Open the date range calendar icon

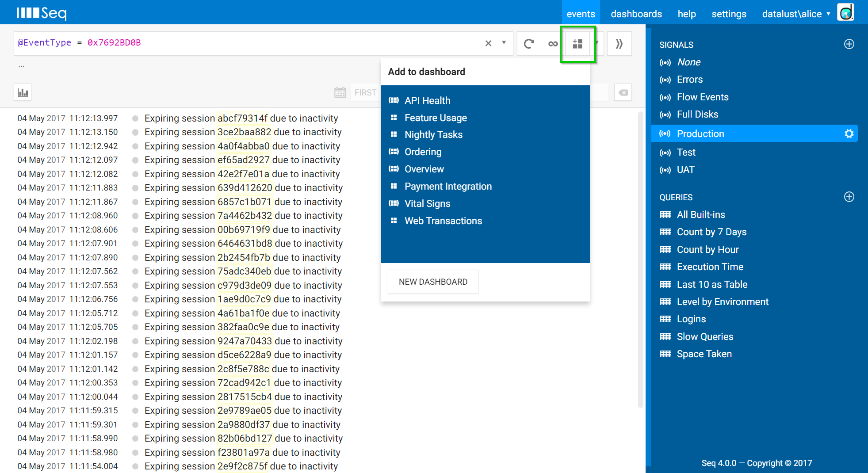point(340,92)
